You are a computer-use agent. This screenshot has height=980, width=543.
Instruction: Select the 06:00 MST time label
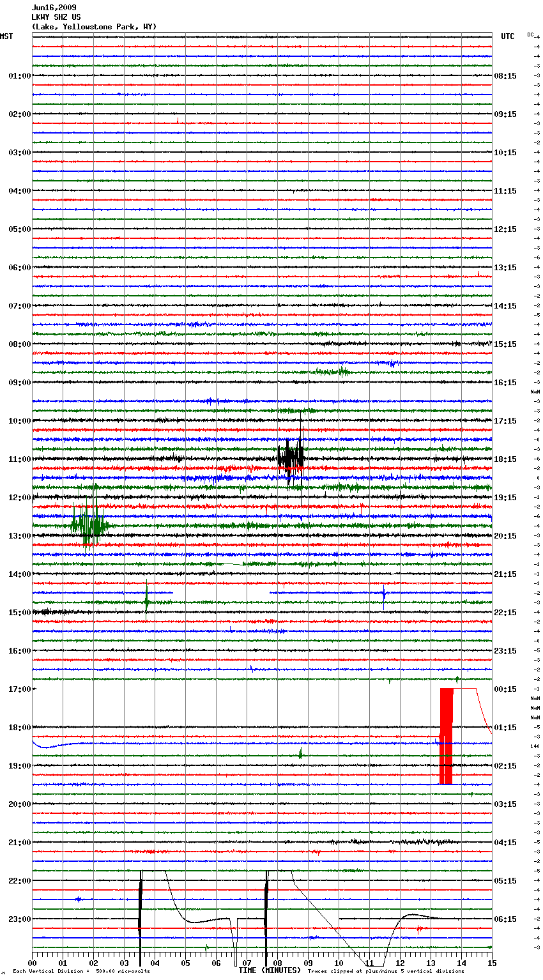[19, 268]
